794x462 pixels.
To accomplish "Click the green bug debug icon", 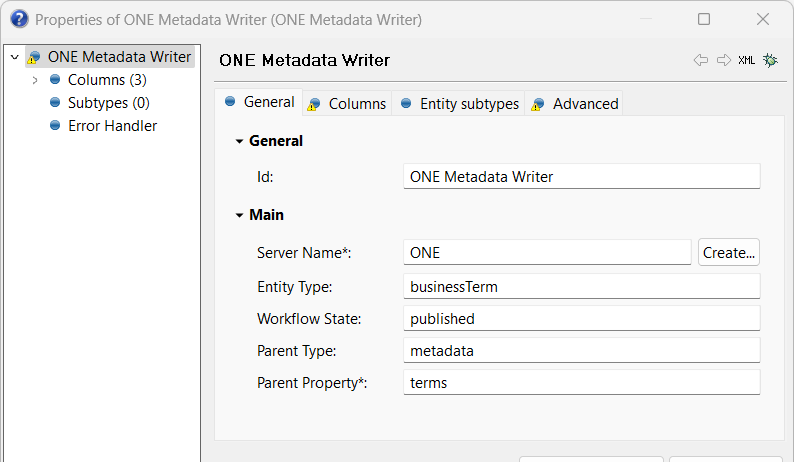I will (x=770, y=60).
